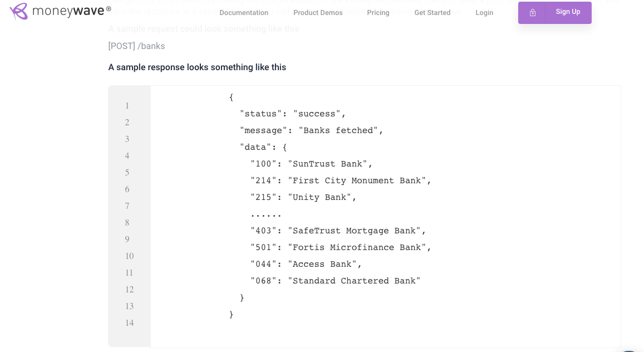Select the [POST] /banks endpoint text
The width and height of the screenshot is (644, 352).
[x=136, y=46]
